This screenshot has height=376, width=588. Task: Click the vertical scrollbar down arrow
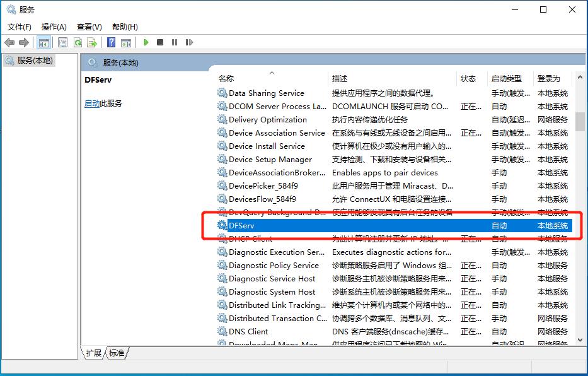(580, 340)
